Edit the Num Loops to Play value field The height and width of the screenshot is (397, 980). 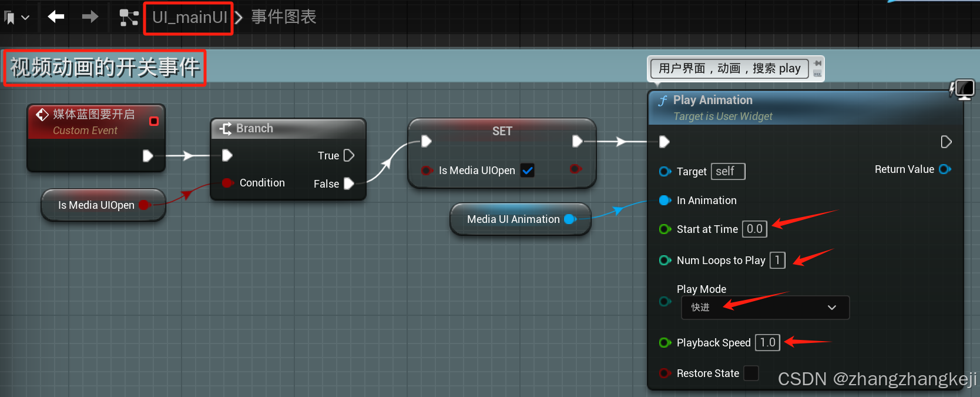point(777,260)
